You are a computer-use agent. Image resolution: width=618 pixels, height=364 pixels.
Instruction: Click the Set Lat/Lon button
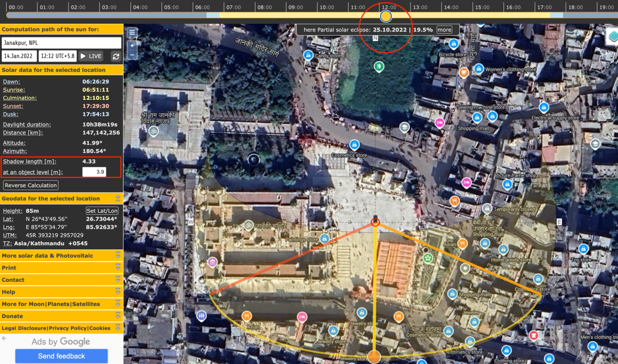point(102,211)
